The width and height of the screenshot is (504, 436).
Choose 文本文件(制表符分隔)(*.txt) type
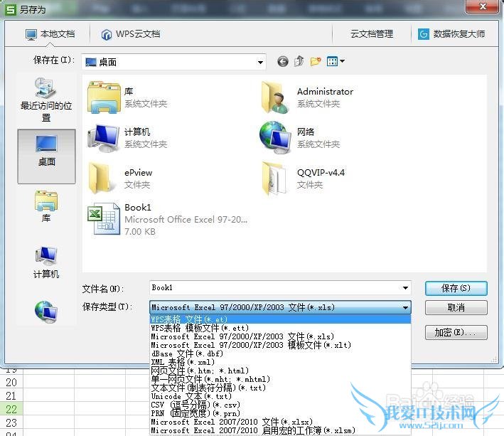click(x=280, y=388)
